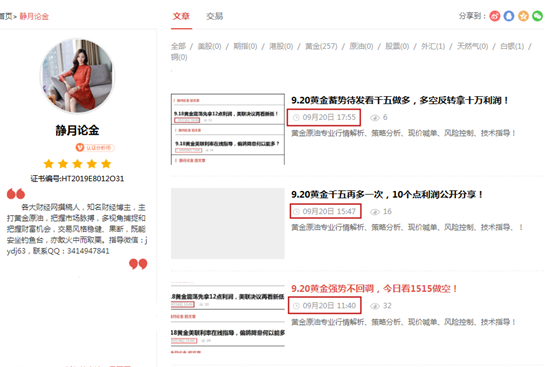Image resolution: width=550 pixels, height=367 pixels.
Task: Share to Weibo via red icon
Action: coord(495,16)
